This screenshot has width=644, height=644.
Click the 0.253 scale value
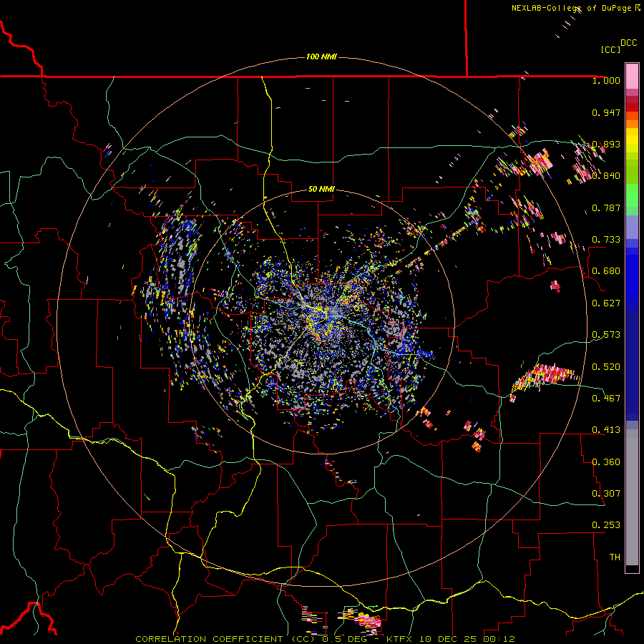pos(606,525)
